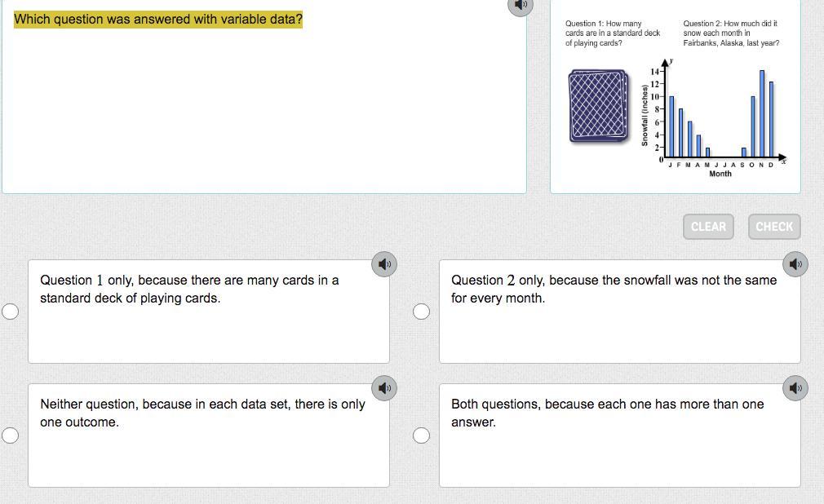Screen dimensions: 824x504
Task: Click the deck of playing cards image
Action: pos(600,106)
